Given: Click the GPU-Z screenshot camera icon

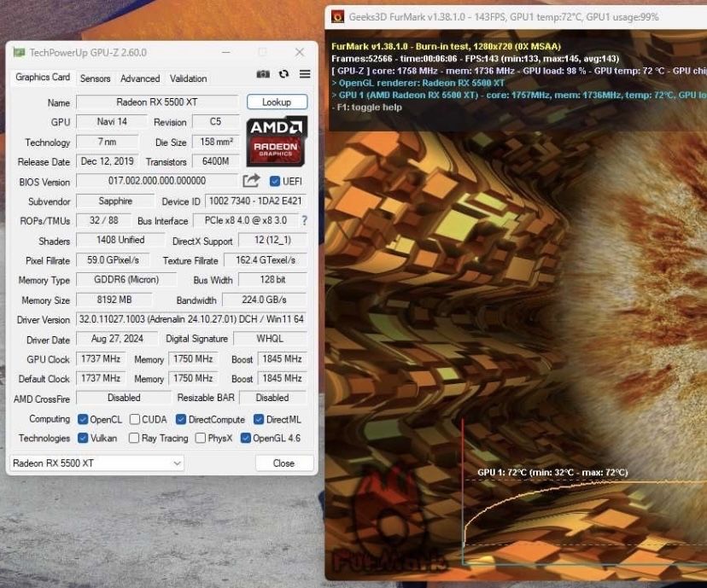Looking at the screenshot, I should tap(263, 74).
